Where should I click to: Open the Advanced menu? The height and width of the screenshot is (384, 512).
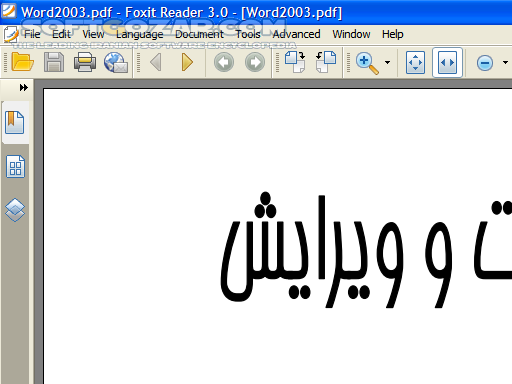(x=296, y=34)
